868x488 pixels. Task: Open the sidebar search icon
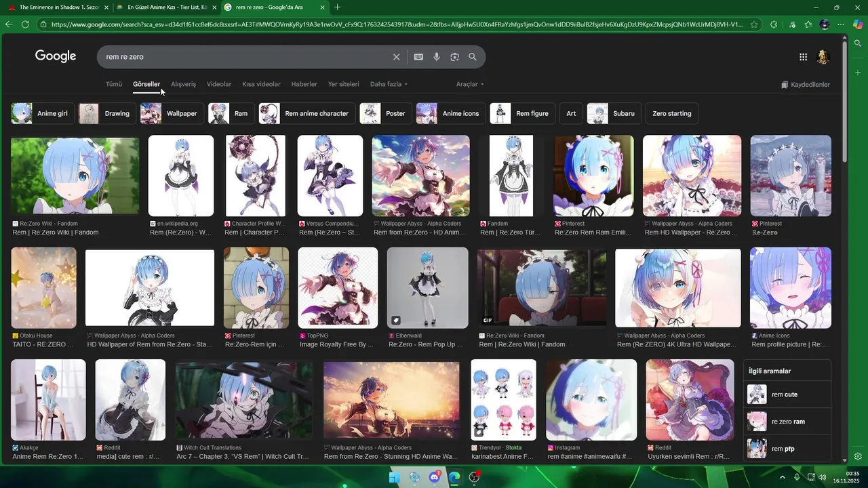tap(858, 43)
